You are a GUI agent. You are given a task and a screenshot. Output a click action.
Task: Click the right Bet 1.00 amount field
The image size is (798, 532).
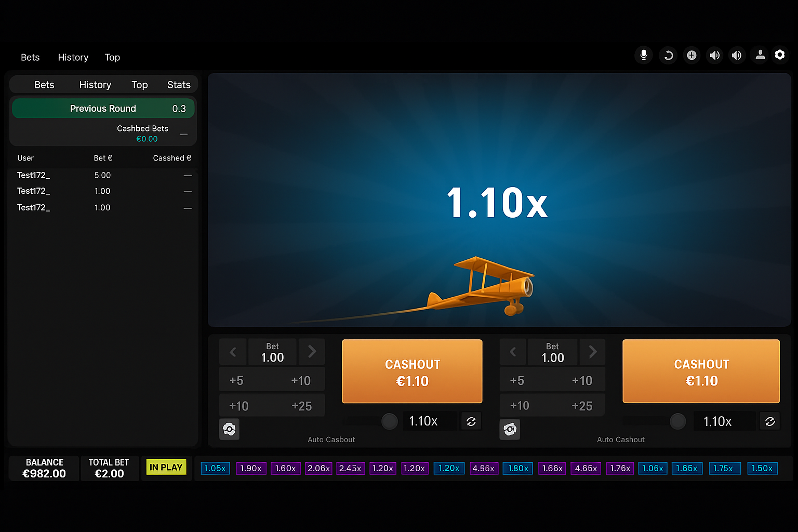[552, 352]
